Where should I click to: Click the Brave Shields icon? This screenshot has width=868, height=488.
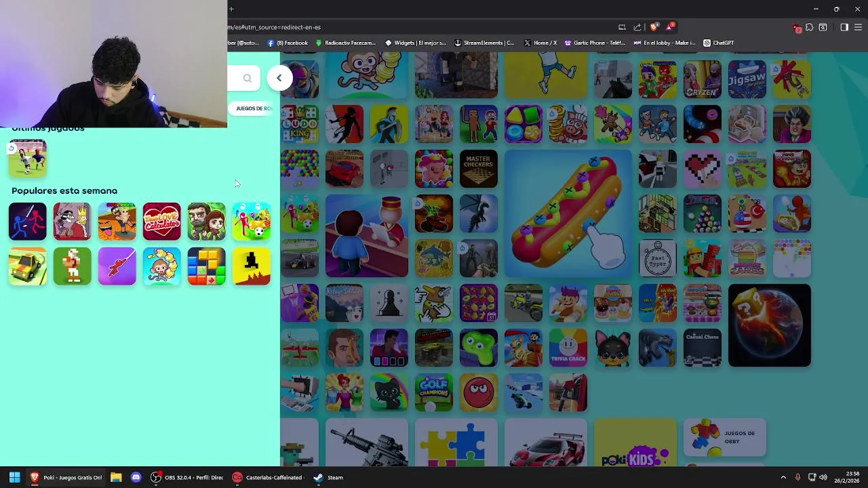click(653, 27)
